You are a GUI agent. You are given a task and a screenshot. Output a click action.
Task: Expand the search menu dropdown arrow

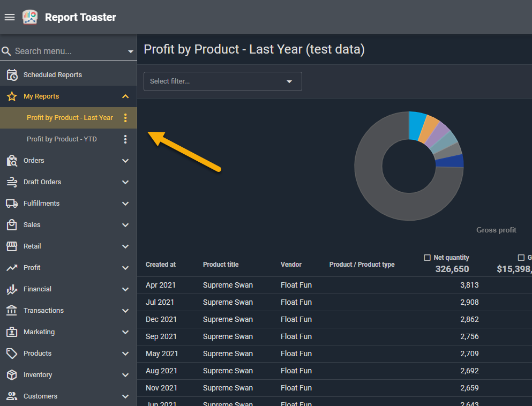[x=131, y=51]
